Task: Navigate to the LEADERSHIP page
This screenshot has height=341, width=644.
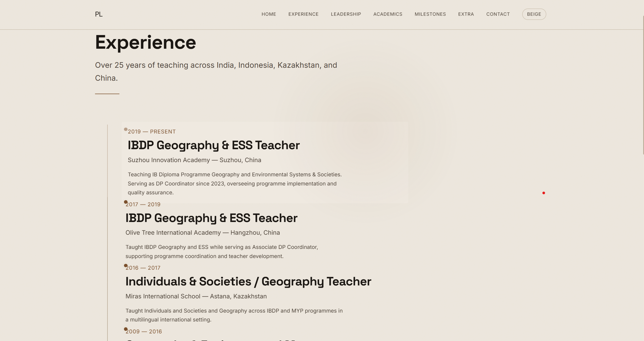Action: coord(346,14)
